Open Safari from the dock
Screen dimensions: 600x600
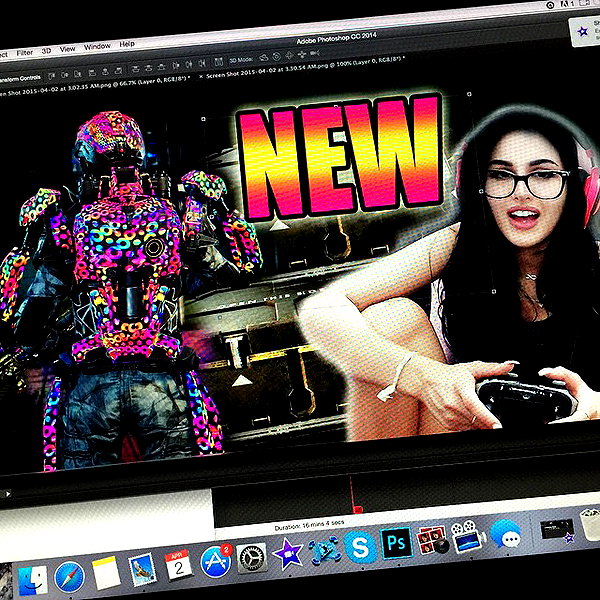click(x=69, y=577)
